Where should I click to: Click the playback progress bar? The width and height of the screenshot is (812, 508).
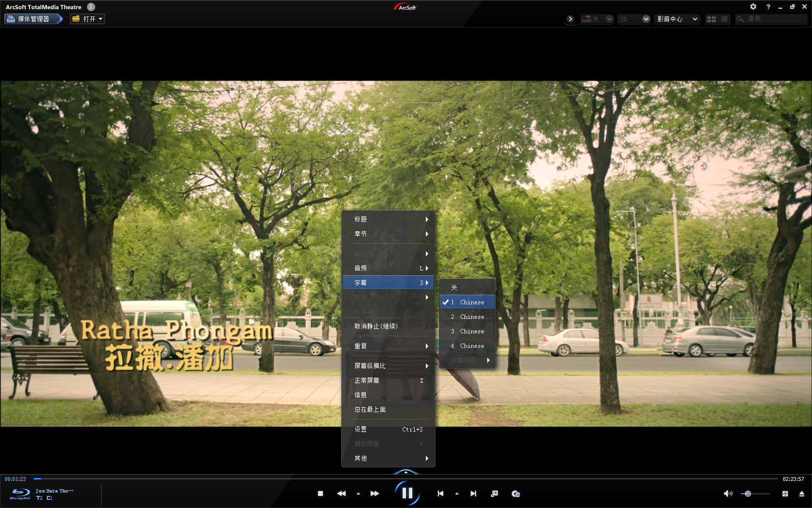pos(406,478)
